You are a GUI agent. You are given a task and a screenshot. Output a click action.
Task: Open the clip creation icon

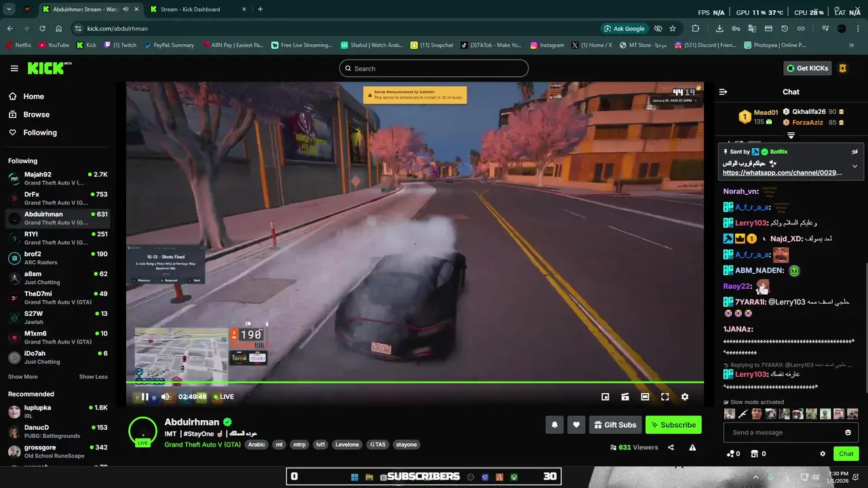(625, 397)
